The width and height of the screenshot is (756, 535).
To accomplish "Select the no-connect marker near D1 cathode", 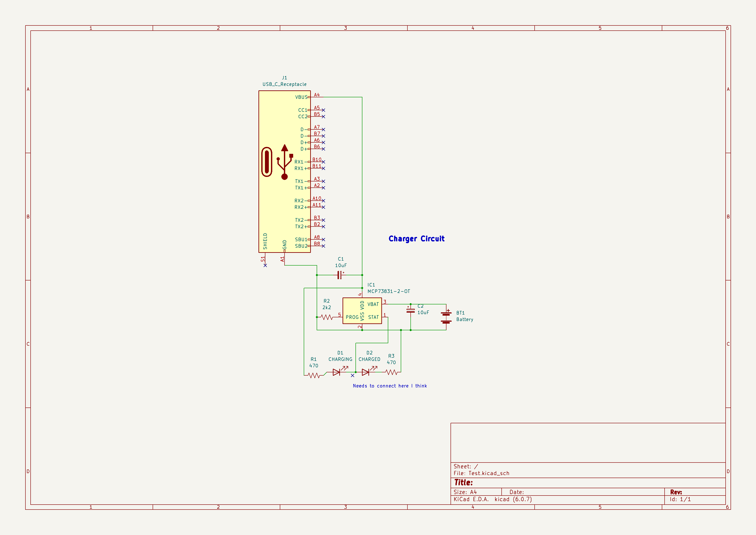I will 353,375.
